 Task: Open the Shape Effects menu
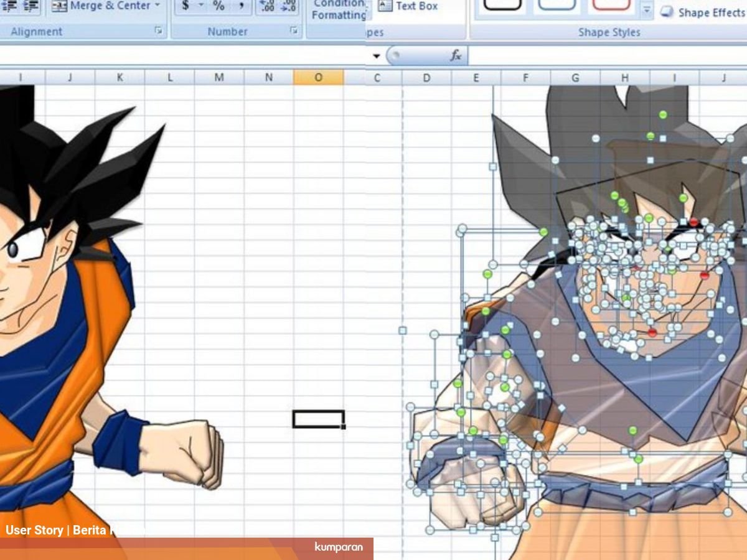click(x=702, y=12)
